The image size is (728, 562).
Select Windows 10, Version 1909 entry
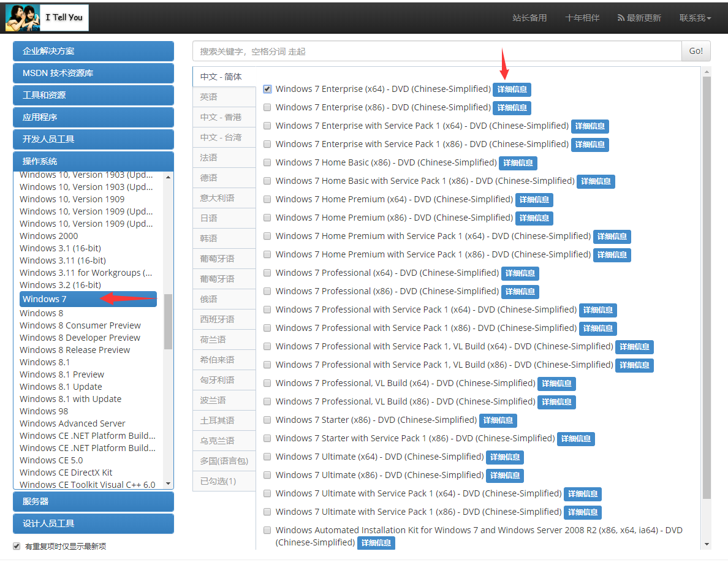pyautogui.click(x=72, y=199)
